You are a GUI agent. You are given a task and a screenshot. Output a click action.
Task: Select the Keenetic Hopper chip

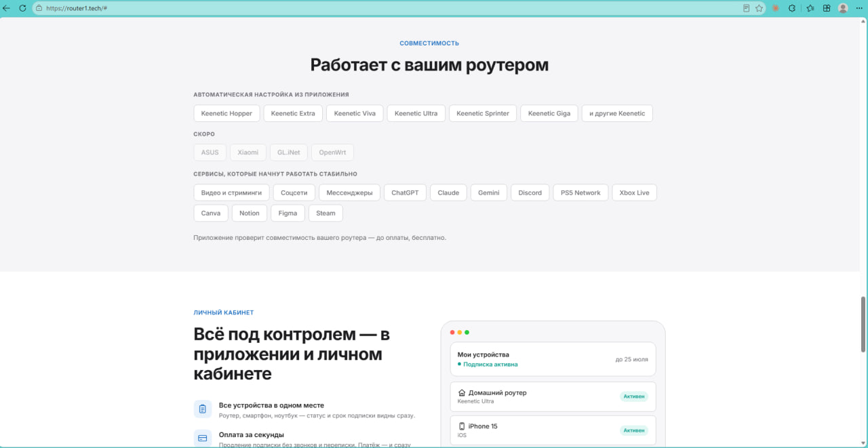click(x=226, y=113)
